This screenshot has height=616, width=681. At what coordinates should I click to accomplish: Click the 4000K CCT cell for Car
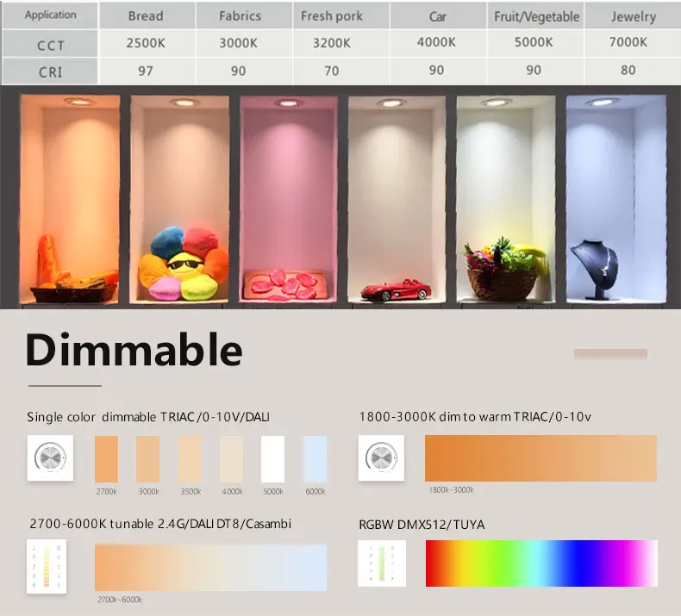[x=437, y=42]
